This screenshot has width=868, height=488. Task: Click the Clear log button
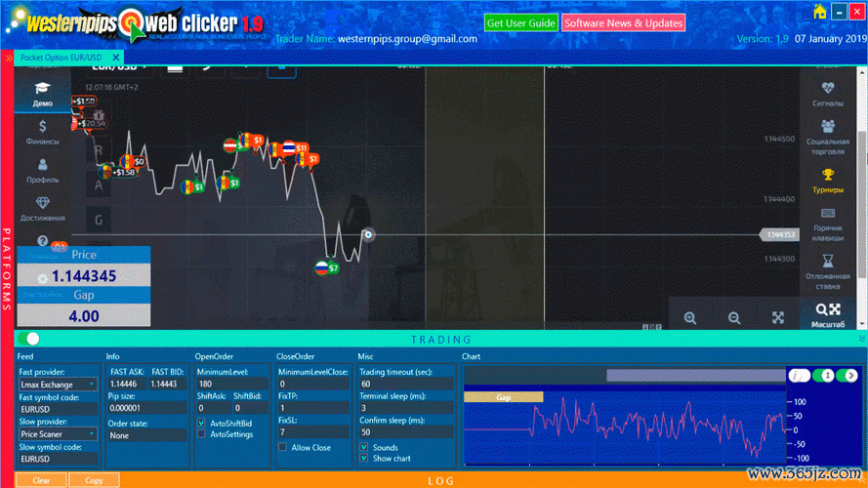[41, 480]
